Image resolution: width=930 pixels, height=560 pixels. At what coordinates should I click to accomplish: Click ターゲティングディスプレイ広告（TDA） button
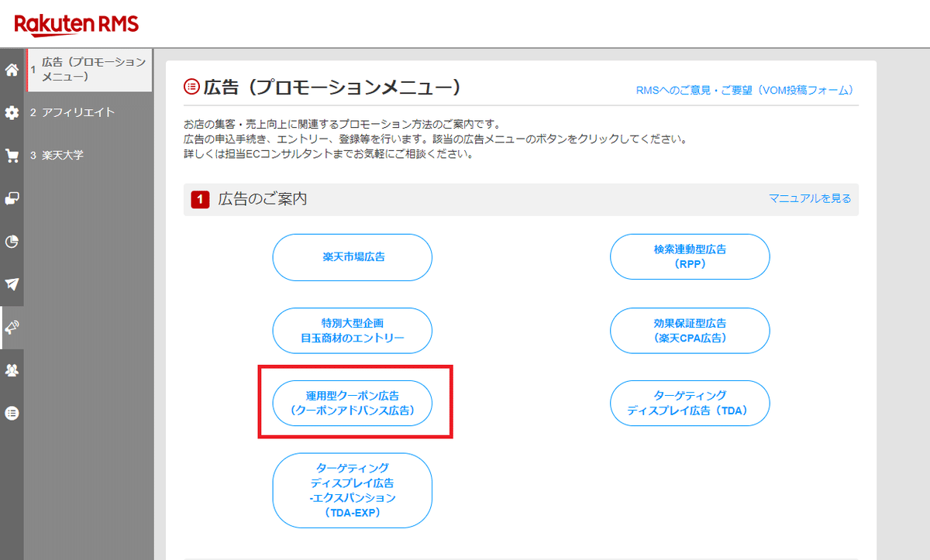(x=690, y=403)
